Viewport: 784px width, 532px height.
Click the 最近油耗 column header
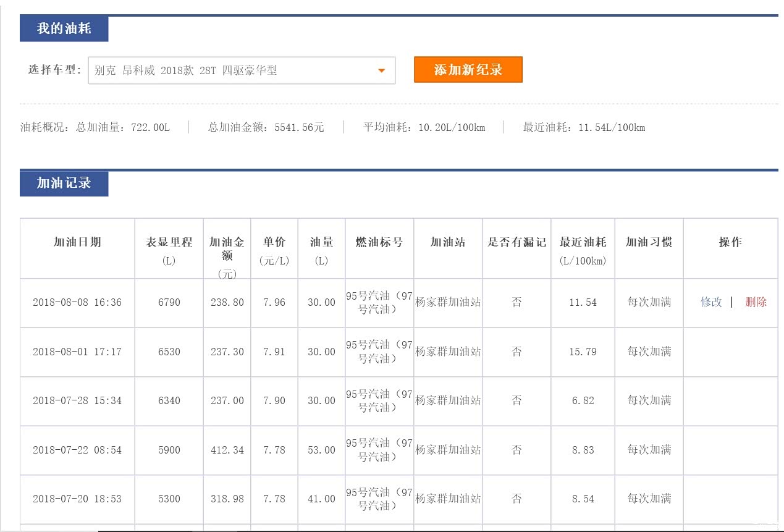[x=583, y=242]
